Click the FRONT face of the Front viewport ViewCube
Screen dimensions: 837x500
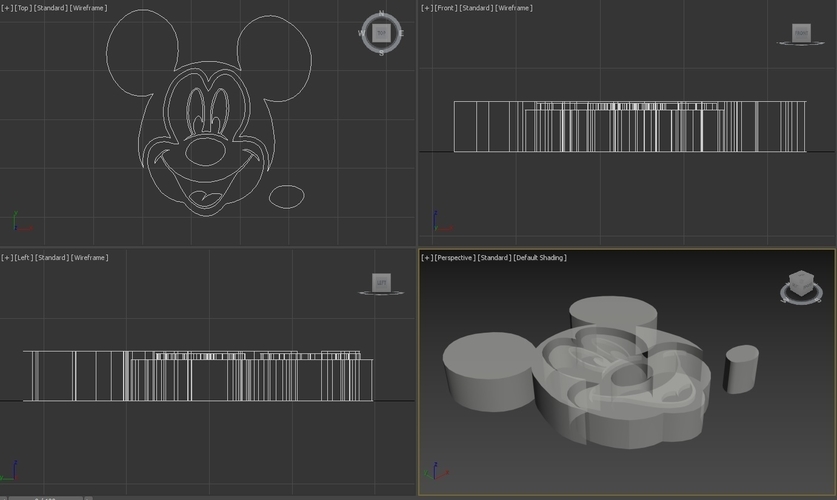point(801,33)
